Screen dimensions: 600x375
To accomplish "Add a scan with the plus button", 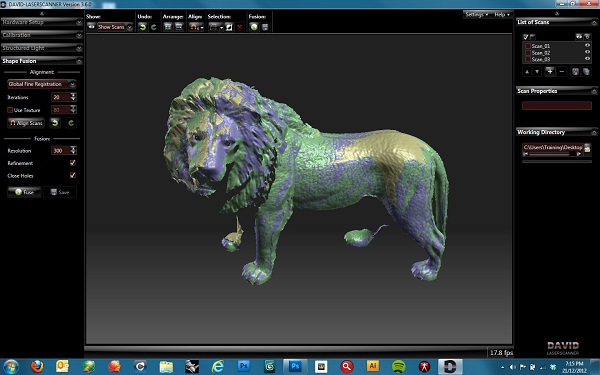I will click(550, 72).
